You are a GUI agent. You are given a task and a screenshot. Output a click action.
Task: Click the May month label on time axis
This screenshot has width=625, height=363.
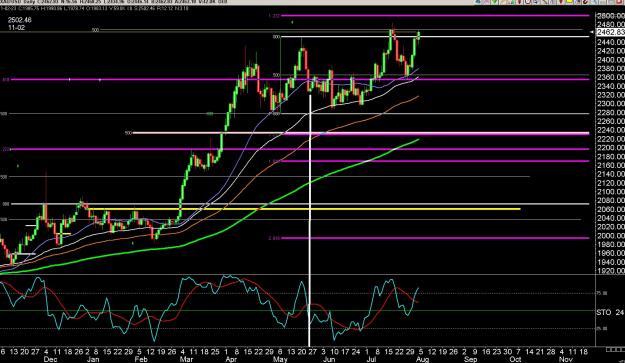[280, 359]
